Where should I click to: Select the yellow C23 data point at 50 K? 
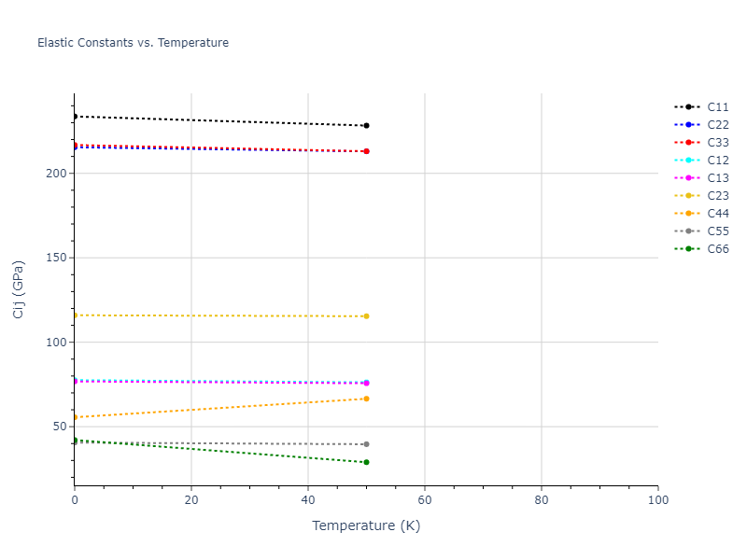tap(366, 316)
